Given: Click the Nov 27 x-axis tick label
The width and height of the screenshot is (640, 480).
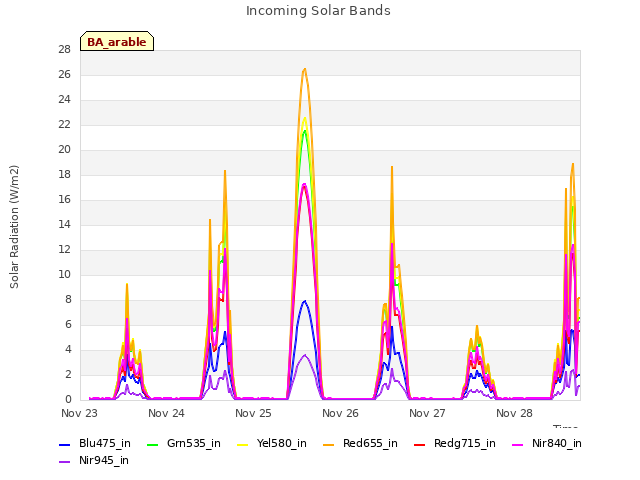Looking at the screenshot, I should pyautogui.click(x=427, y=413).
